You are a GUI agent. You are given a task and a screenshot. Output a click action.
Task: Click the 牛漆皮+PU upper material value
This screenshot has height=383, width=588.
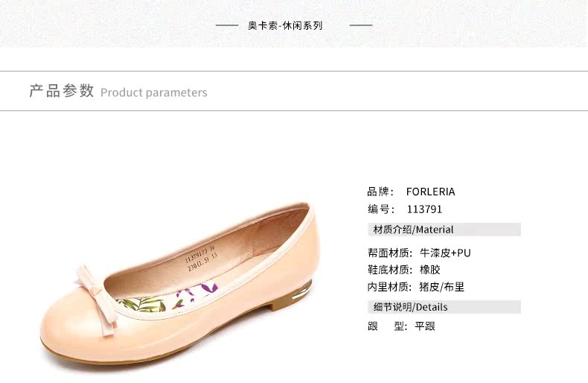(x=445, y=253)
